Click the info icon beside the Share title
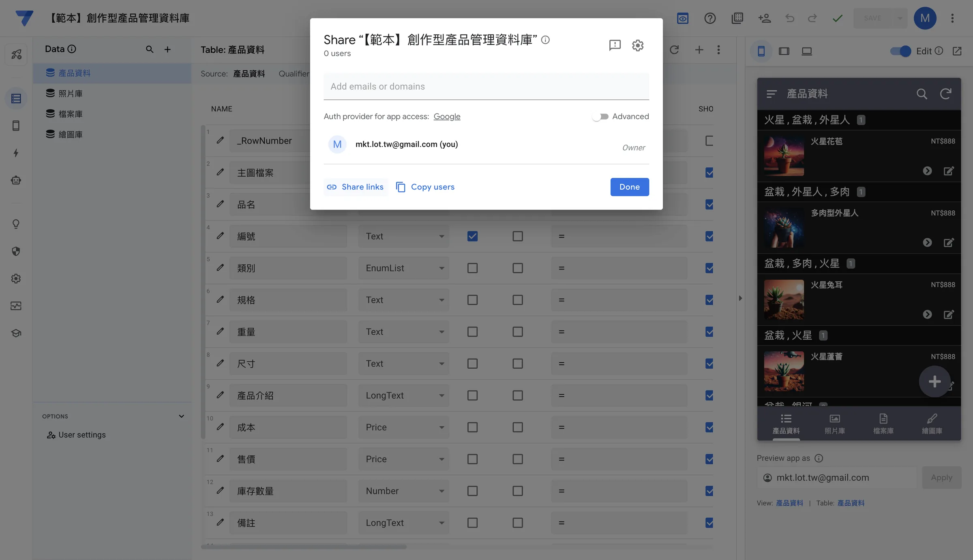 (x=546, y=40)
